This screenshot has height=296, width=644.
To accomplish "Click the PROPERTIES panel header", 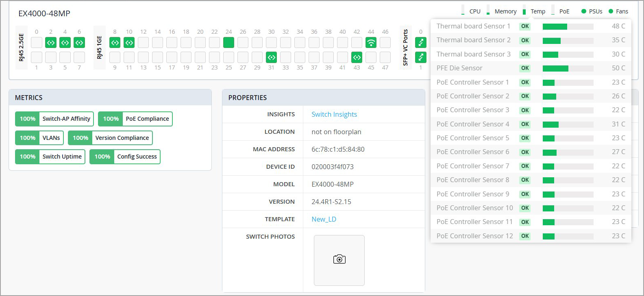I will [324, 98].
